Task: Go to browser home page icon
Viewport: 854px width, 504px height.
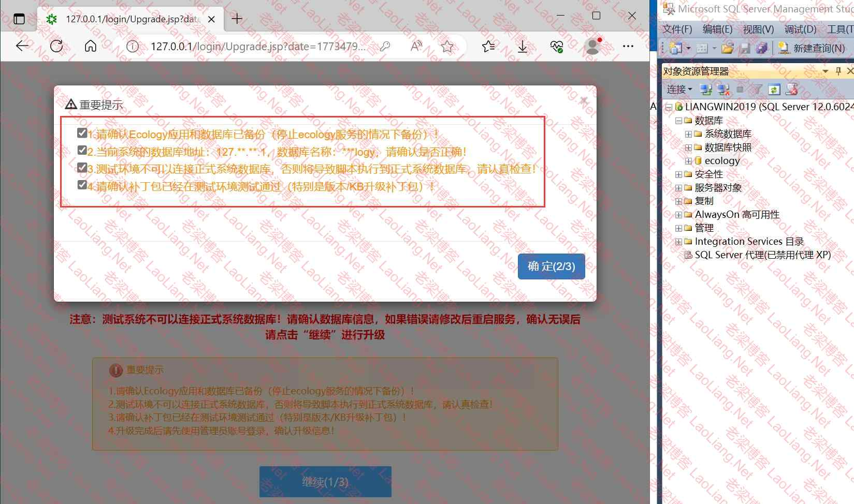Action: (x=91, y=47)
